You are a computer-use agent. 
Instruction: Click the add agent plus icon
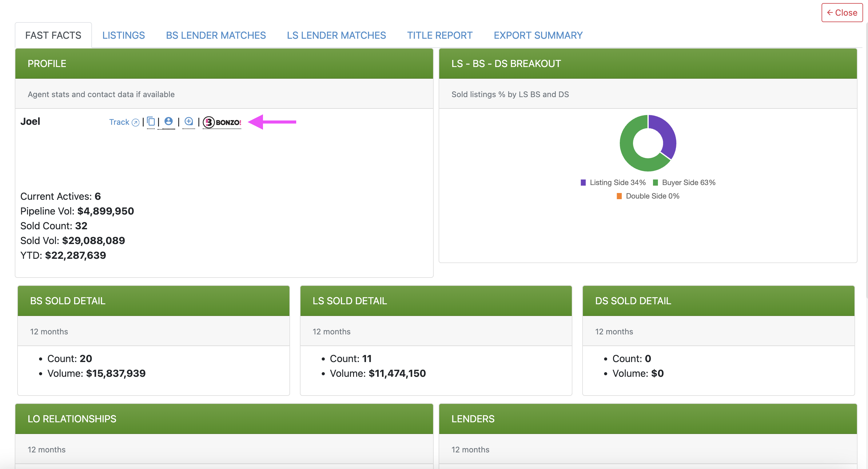pyautogui.click(x=189, y=121)
